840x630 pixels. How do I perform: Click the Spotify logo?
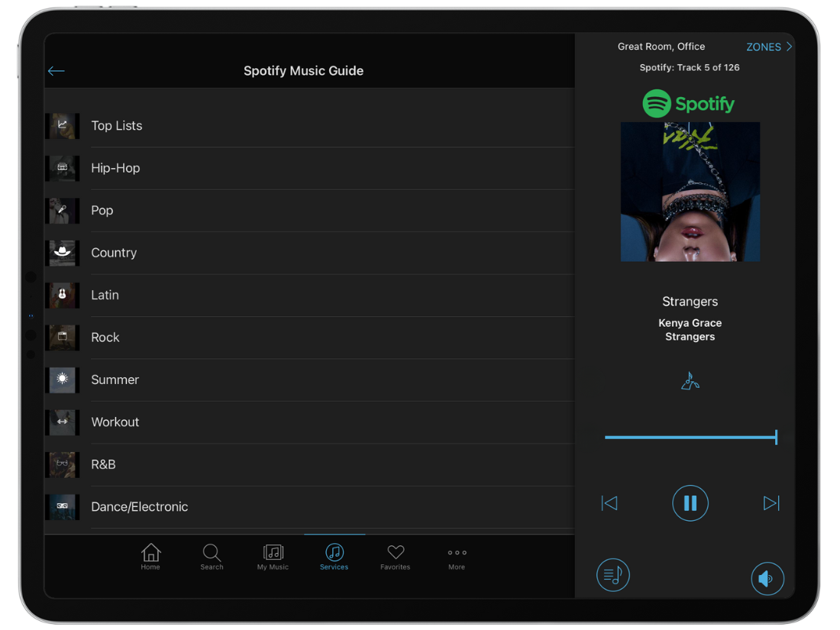pos(689,103)
